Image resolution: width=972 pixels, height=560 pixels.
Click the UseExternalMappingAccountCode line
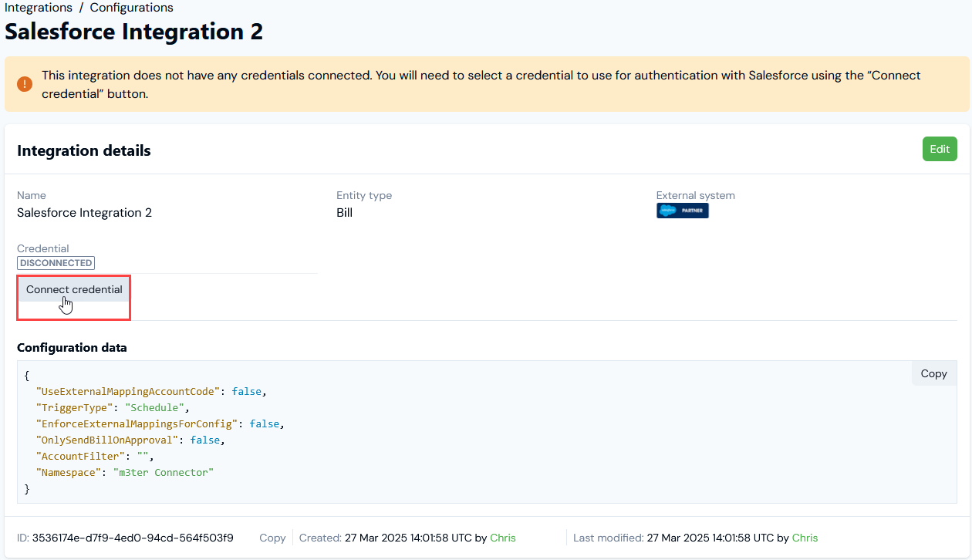click(151, 391)
